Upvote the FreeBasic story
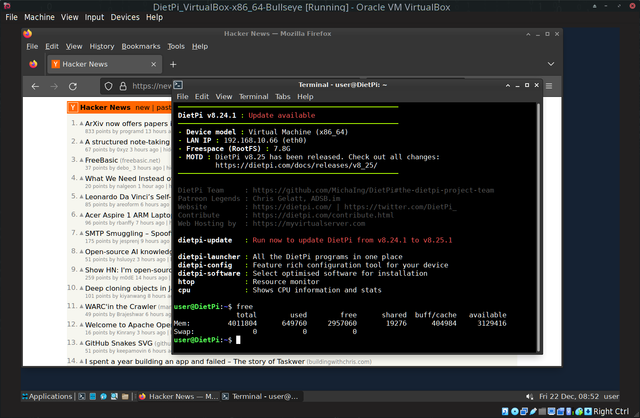The width and height of the screenshot is (640, 418). click(x=81, y=160)
